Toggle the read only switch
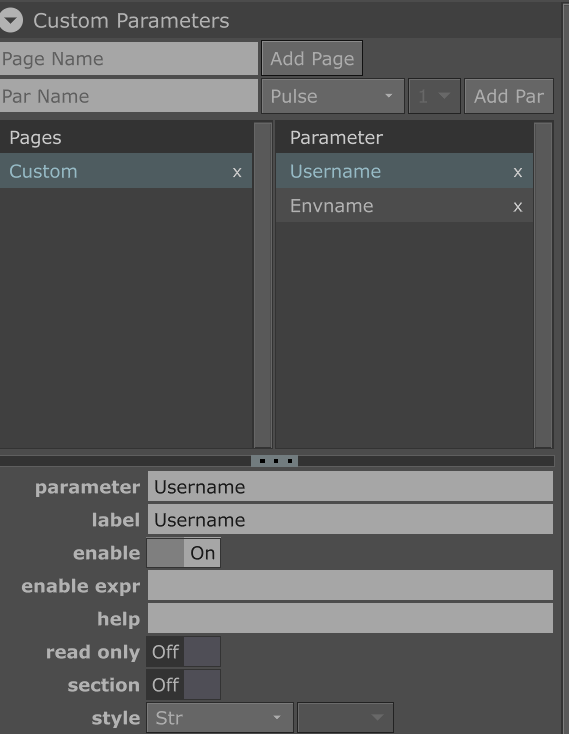Viewport: 569px width, 734px height. (183, 652)
